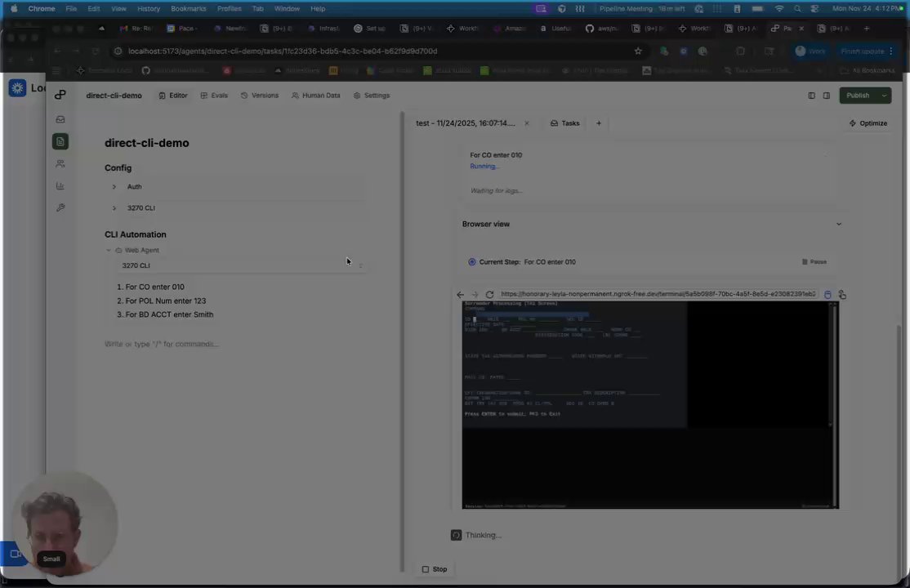Switch to the Versions tab

tap(260, 96)
